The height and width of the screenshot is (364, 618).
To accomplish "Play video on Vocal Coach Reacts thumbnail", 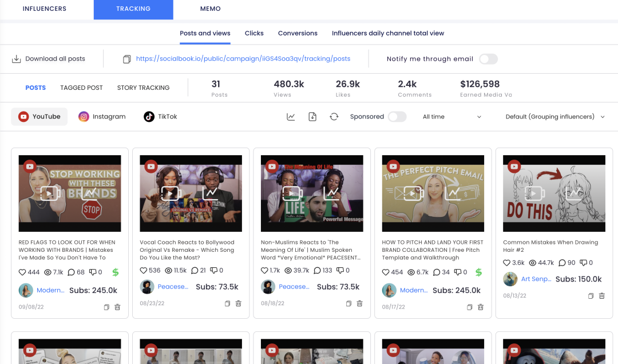I will [x=171, y=193].
